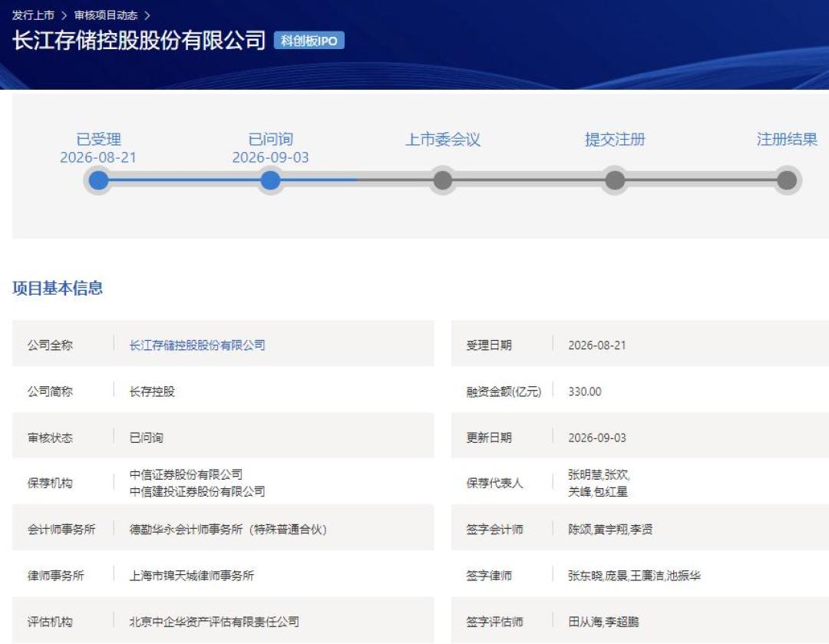The width and height of the screenshot is (829, 644).
Task: Click the 律师事务所 field label
Action: tap(55, 575)
